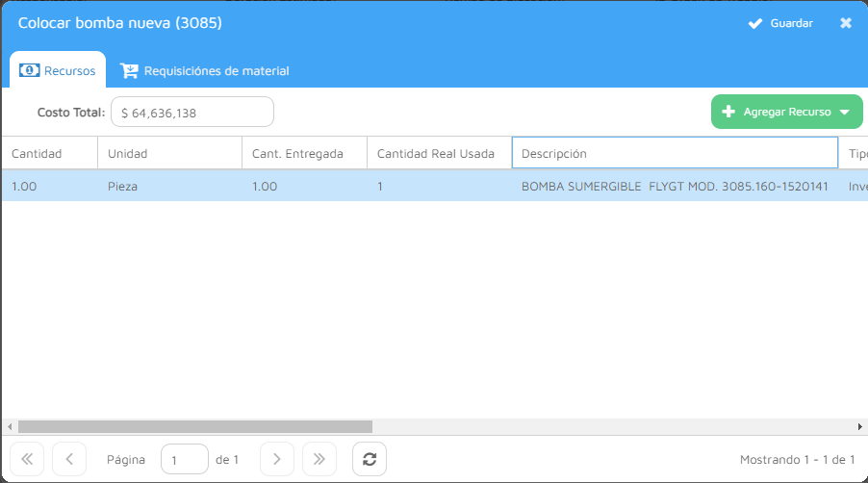Go to previous page of results

click(x=69, y=460)
